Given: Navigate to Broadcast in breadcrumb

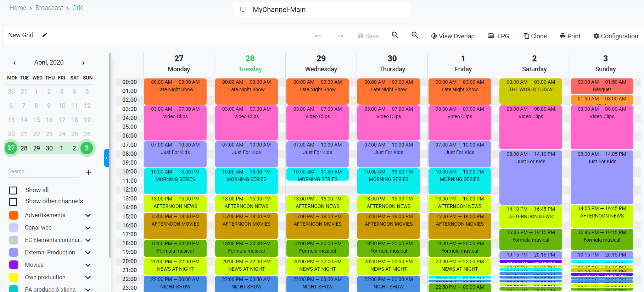Looking at the screenshot, I should 49,8.
